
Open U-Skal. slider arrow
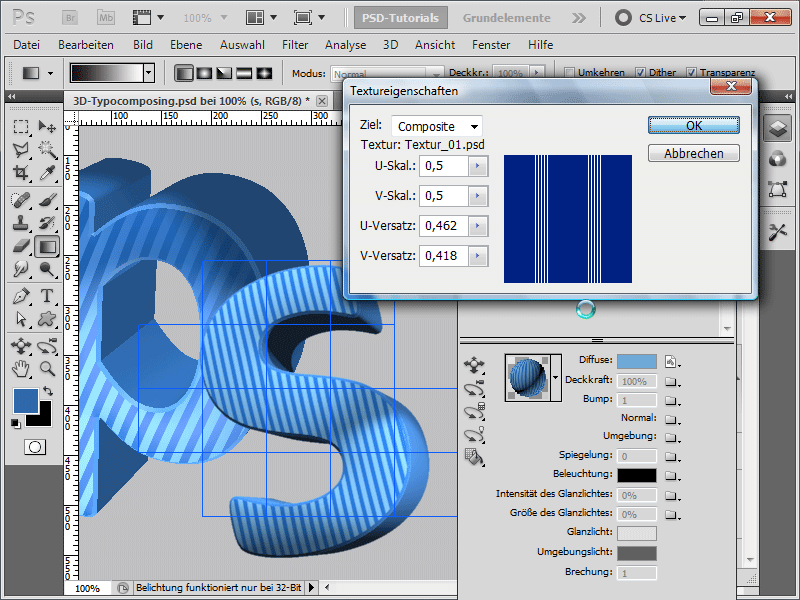478,166
